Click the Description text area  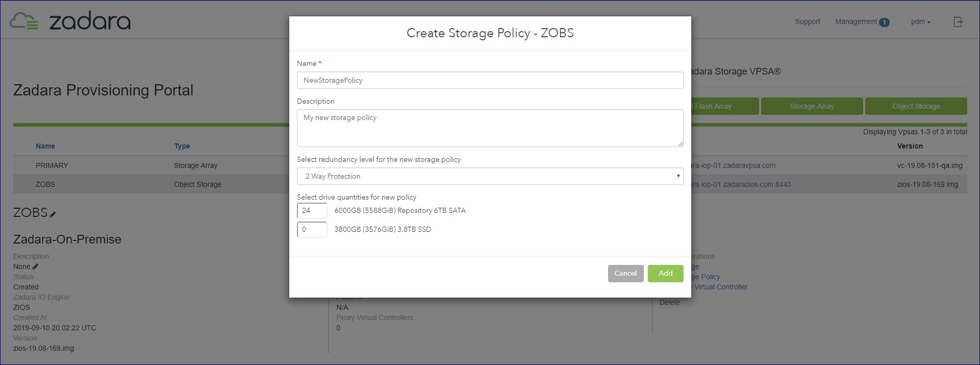490,128
